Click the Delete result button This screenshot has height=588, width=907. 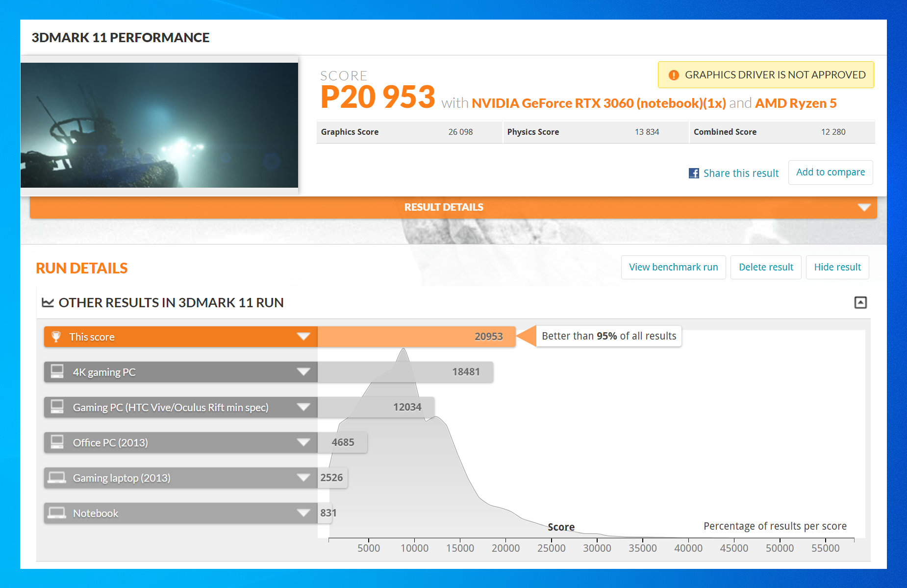[x=765, y=267]
